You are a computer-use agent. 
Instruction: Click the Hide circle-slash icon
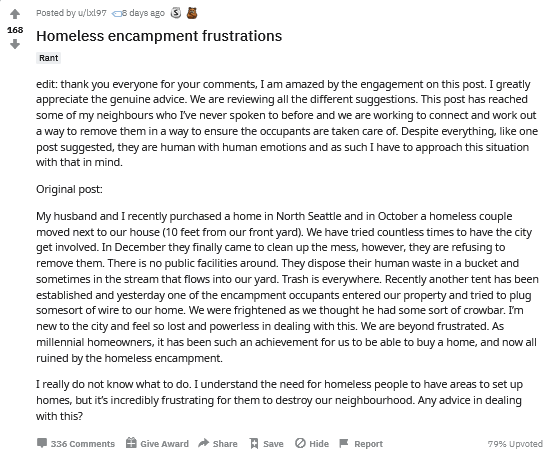[x=300, y=443]
